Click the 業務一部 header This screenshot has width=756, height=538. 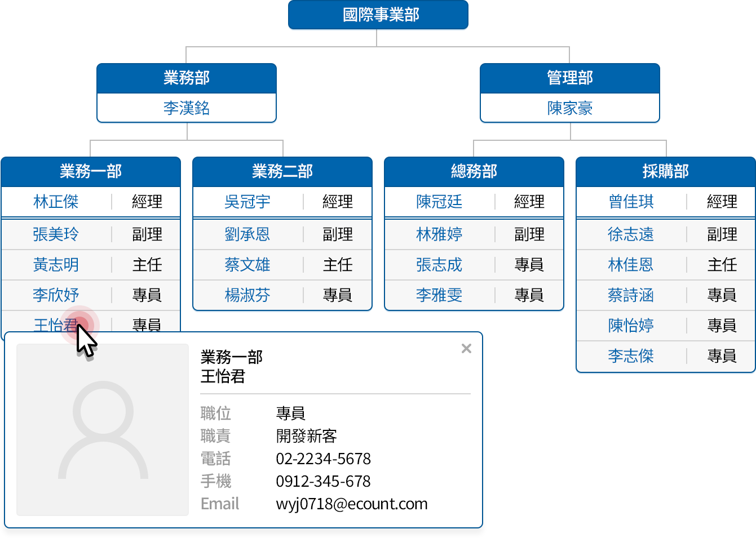tap(91, 171)
